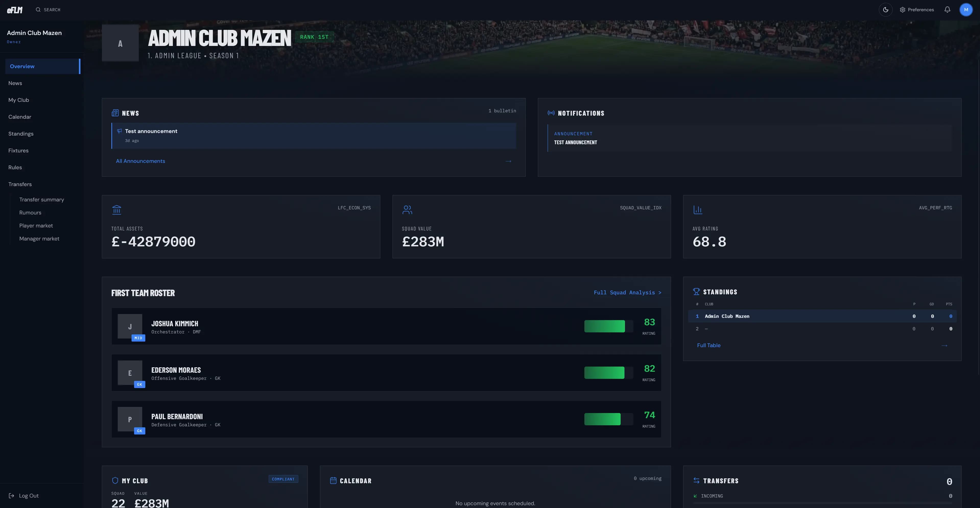Viewport: 980px width, 508px height.
Task: Click Ederson Moraes's rating bar
Action: (609, 373)
